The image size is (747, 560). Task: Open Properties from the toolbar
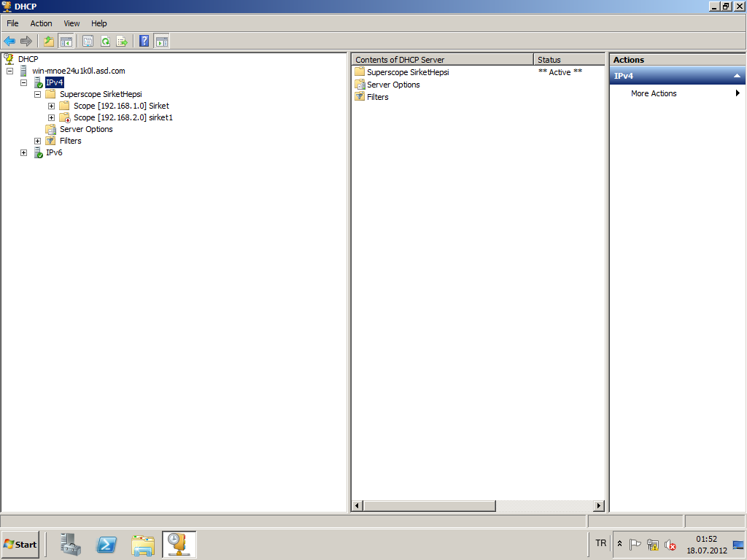tap(88, 42)
